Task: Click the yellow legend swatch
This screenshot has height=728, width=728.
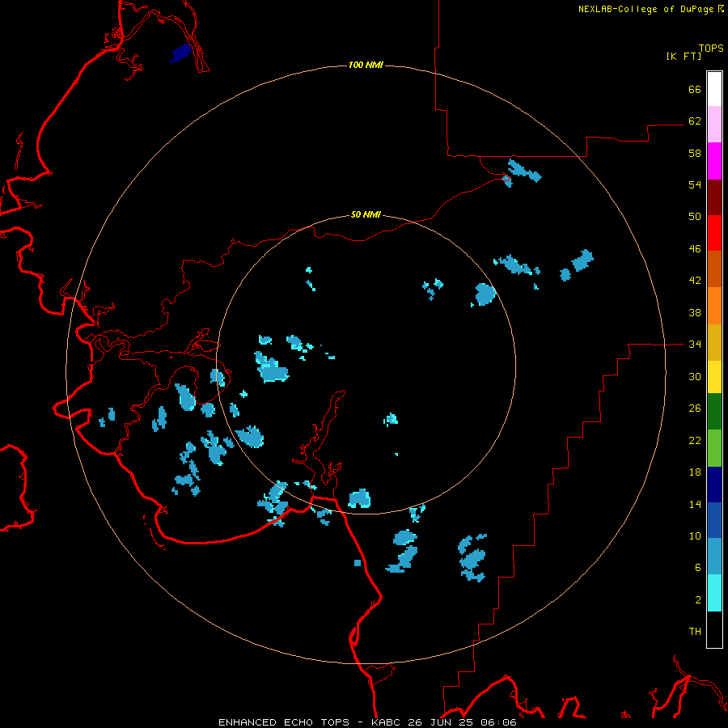Action: [x=714, y=377]
